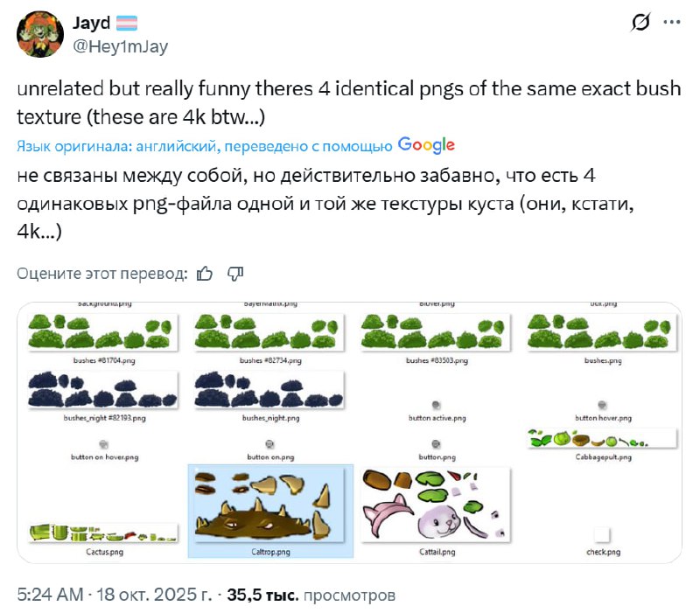Click the button on.png file icon
Viewport: 700px width, 613px height.
point(269,444)
